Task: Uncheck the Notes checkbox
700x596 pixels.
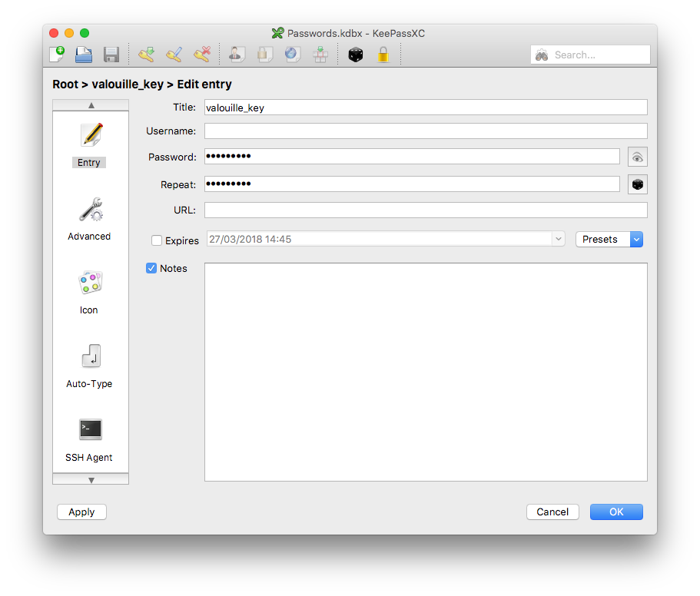Action: click(151, 268)
